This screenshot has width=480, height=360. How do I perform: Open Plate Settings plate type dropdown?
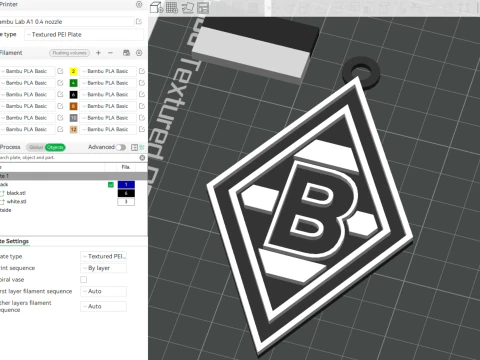(104, 256)
